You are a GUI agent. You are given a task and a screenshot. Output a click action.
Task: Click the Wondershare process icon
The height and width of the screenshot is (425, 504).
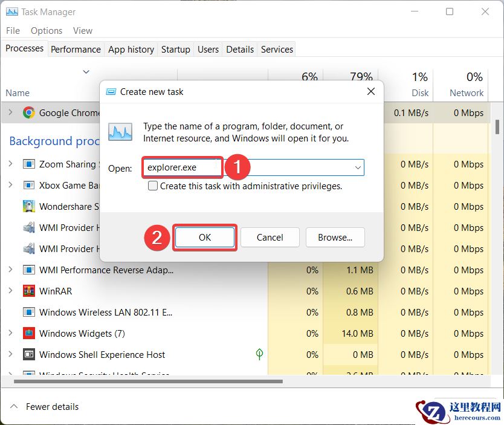point(30,206)
